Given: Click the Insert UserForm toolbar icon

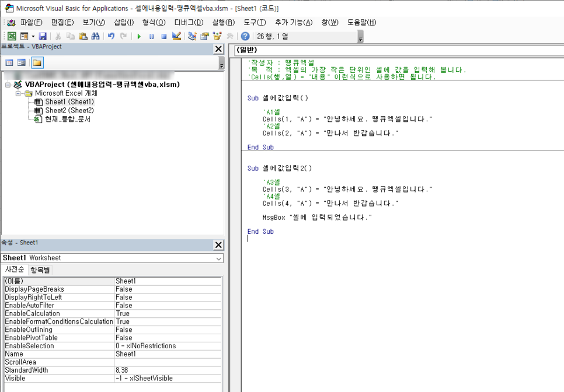Looking at the screenshot, I should tap(24, 36).
